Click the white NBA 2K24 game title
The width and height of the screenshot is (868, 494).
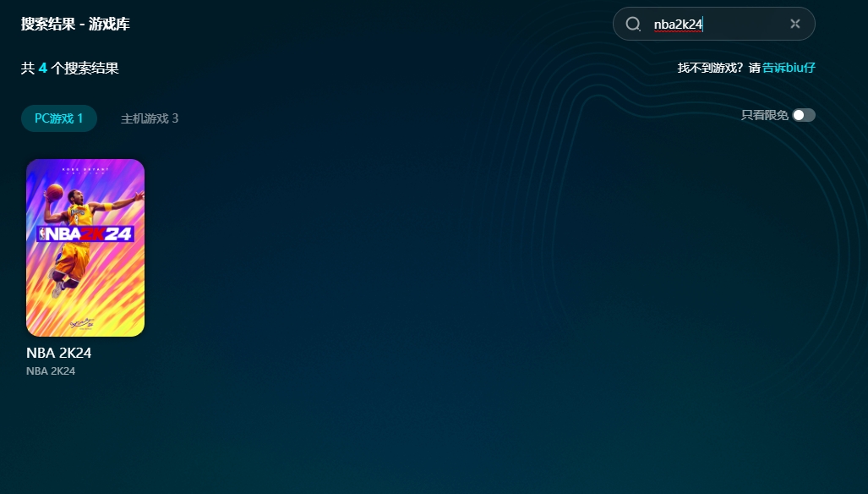click(x=59, y=354)
